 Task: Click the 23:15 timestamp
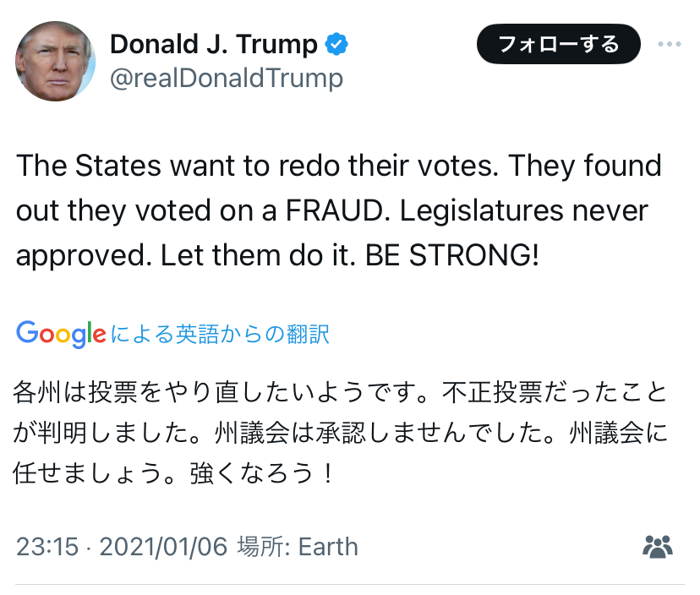coord(46,547)
